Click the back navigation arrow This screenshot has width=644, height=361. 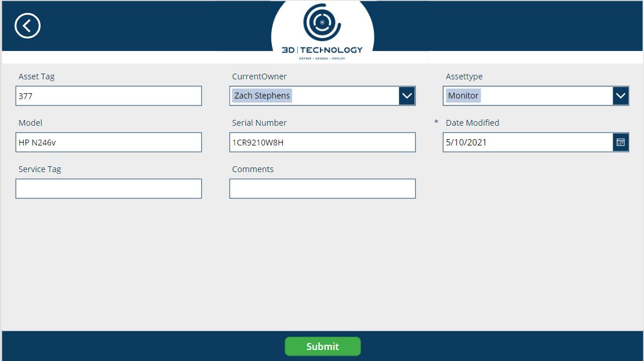[27, 25]
